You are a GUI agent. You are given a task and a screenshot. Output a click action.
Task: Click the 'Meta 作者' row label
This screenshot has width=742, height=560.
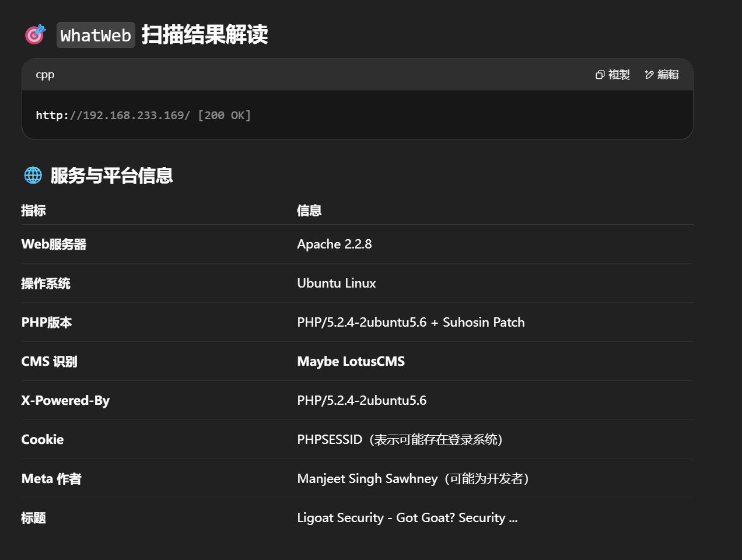(x=51, y=478)
